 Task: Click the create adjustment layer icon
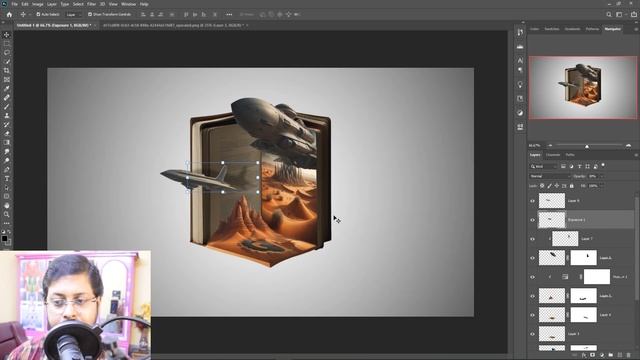coord(602,355)
